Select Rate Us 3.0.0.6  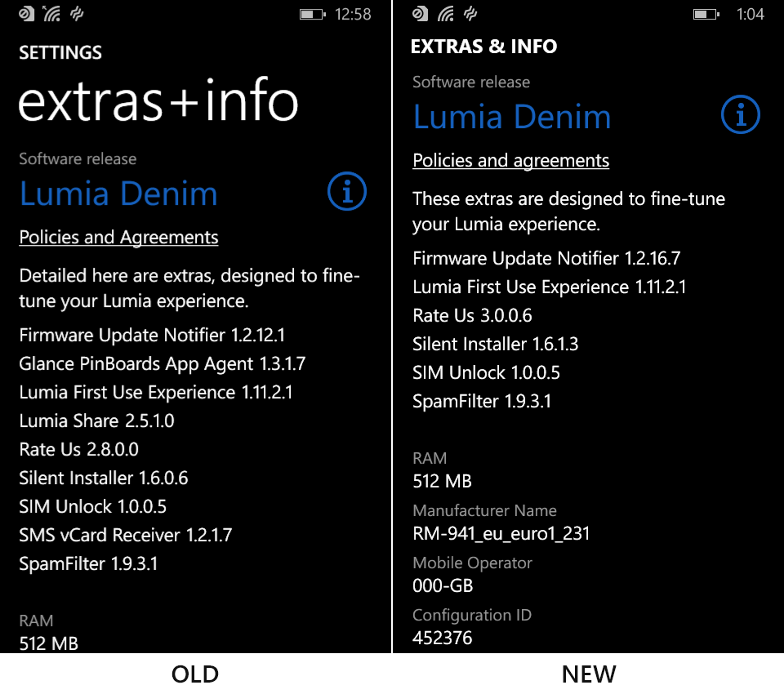coord(473,315)
